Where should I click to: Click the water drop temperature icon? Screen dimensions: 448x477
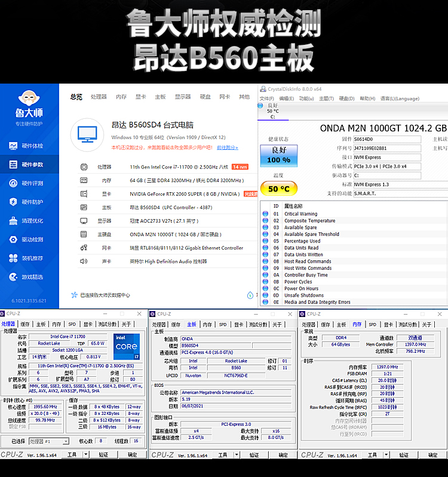click(250, 295)
